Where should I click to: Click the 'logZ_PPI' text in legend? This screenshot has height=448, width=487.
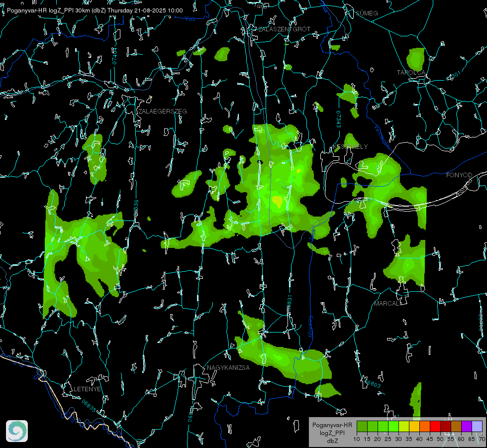[332, 433]
